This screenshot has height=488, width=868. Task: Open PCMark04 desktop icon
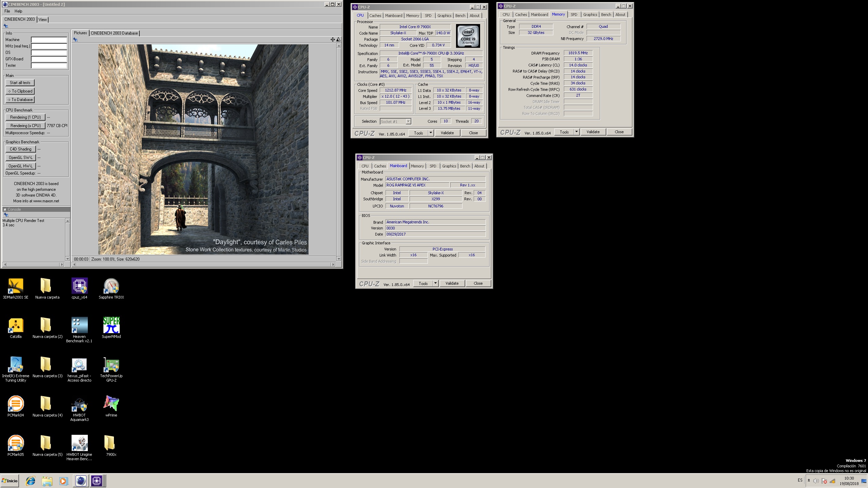coord(16,406)
